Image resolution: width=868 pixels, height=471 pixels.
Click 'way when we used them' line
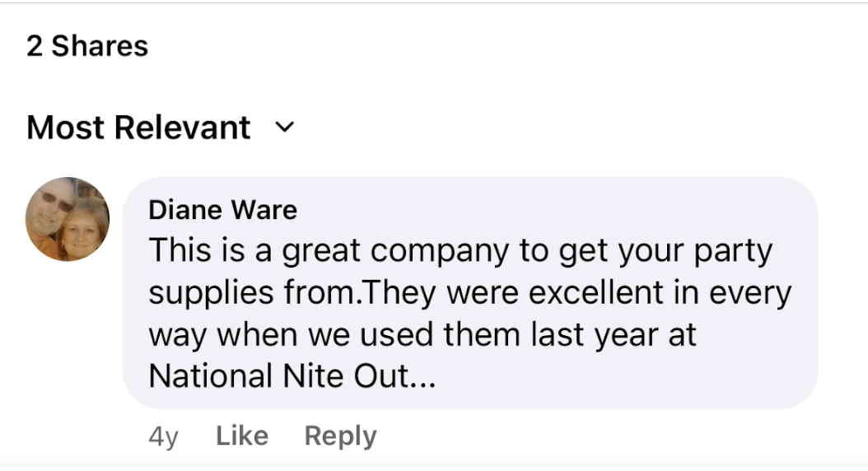(x=422, y=335)
